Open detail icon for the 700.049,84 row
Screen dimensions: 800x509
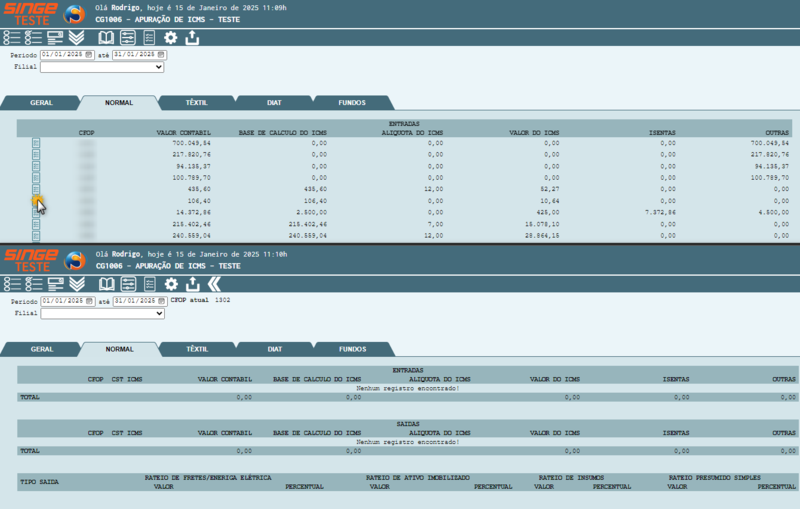click(x=36, y=144)
